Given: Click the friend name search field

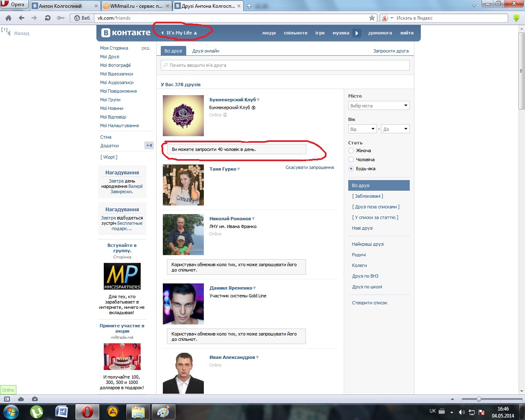Looking at the screenshot, I should point(285,65).
